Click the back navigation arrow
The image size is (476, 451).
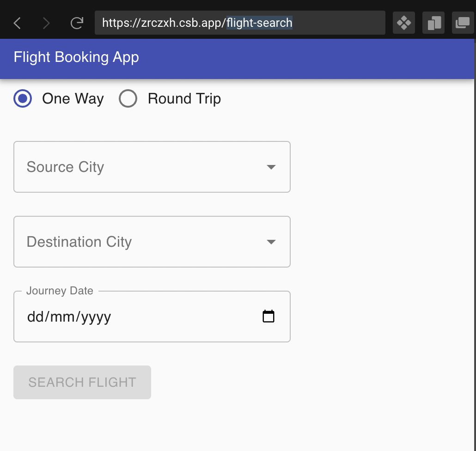pos(17,22)
